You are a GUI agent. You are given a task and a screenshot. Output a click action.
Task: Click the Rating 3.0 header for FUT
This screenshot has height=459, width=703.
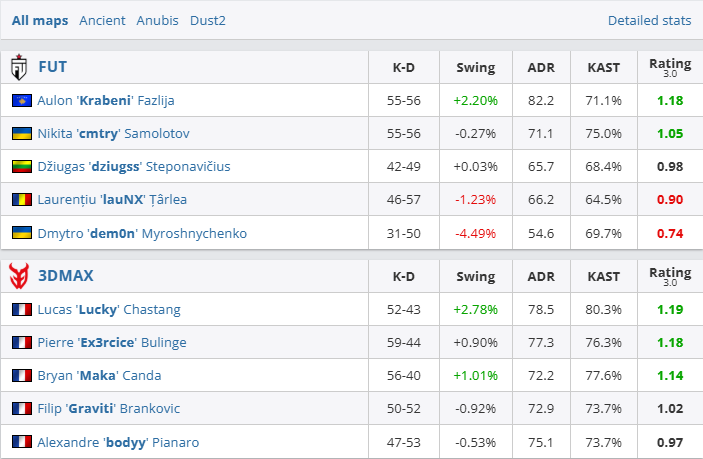point(670,68)
